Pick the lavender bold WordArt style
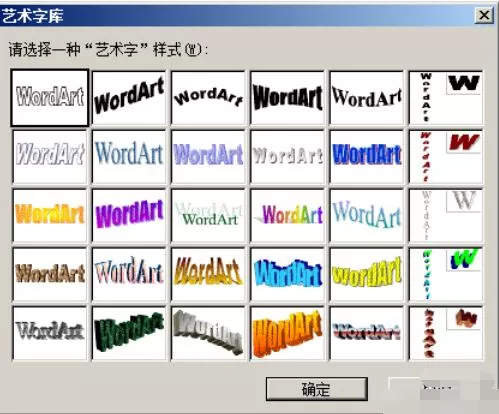This screenshot has width=499, height=414. [x=208, y=156]
